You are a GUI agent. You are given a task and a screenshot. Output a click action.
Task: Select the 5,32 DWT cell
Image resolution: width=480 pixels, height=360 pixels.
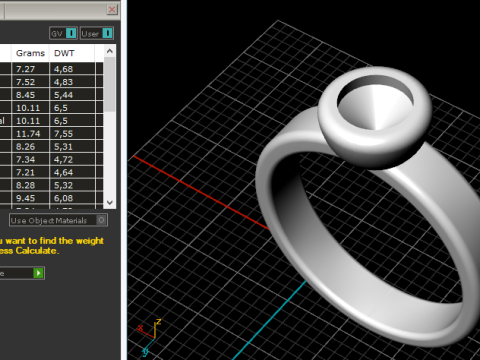[x=72, y=185]
